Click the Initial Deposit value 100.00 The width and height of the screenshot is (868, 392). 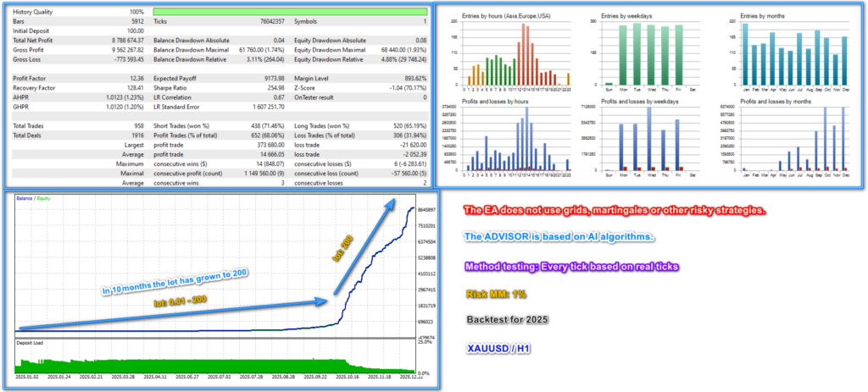click(x=136, y=31)
